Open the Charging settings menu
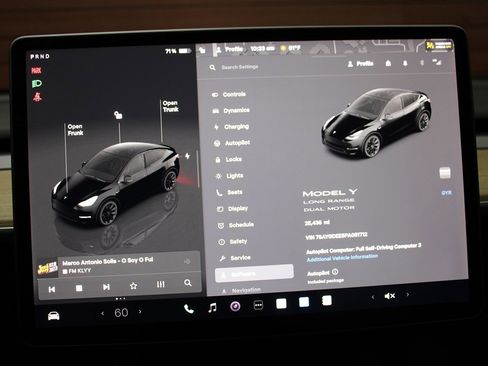 (x=231, y=127)
